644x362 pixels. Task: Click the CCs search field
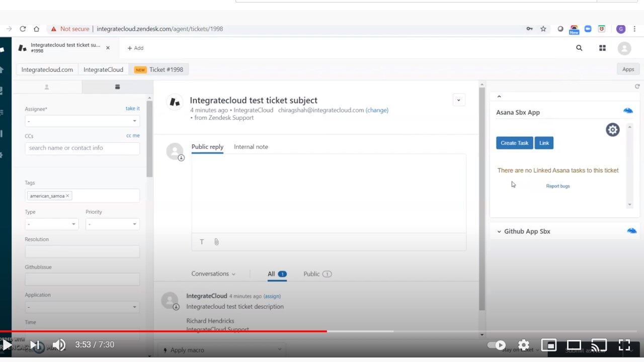click(83, 148)
